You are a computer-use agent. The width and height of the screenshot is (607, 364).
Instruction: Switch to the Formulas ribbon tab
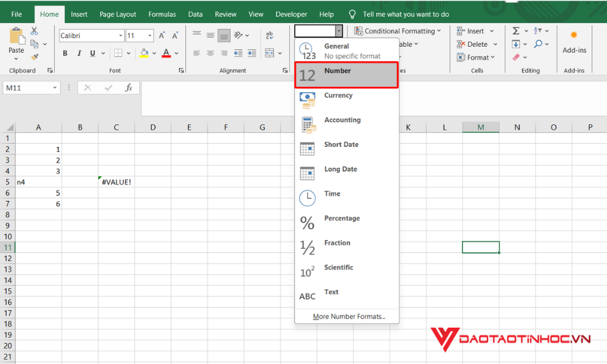point(162,14)
